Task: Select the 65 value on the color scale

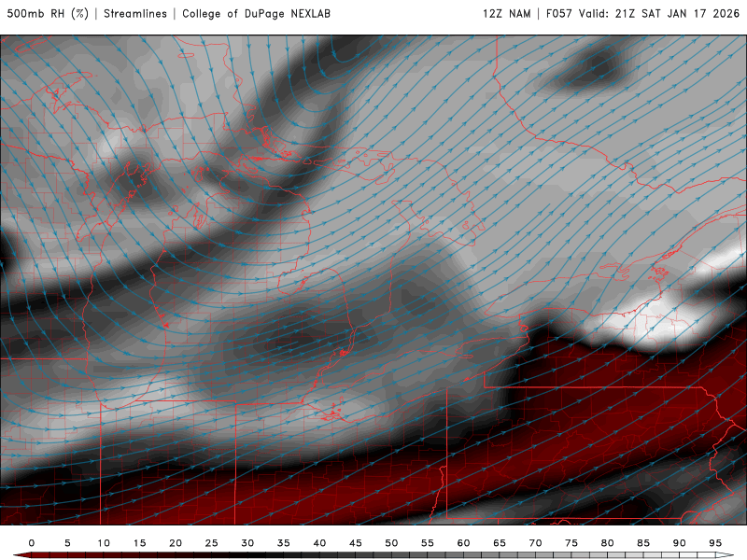Action: [x=500, y=543]
